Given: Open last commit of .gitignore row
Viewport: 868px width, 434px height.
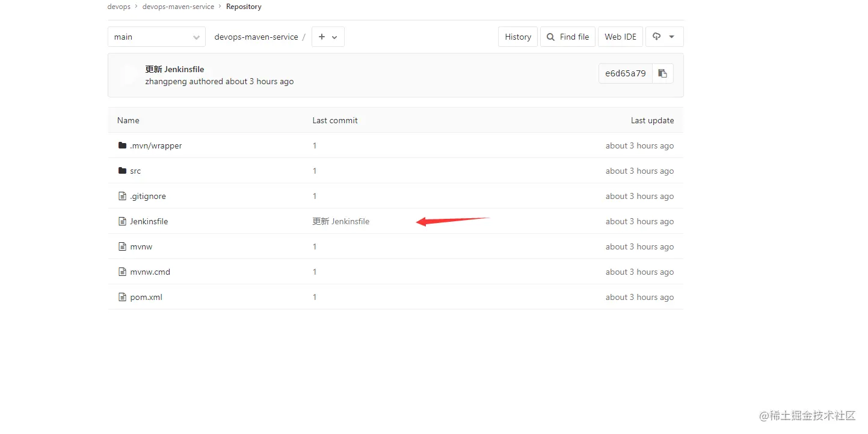Looking at the screenshot, I should pyautogui.click(x=315, y=196).
